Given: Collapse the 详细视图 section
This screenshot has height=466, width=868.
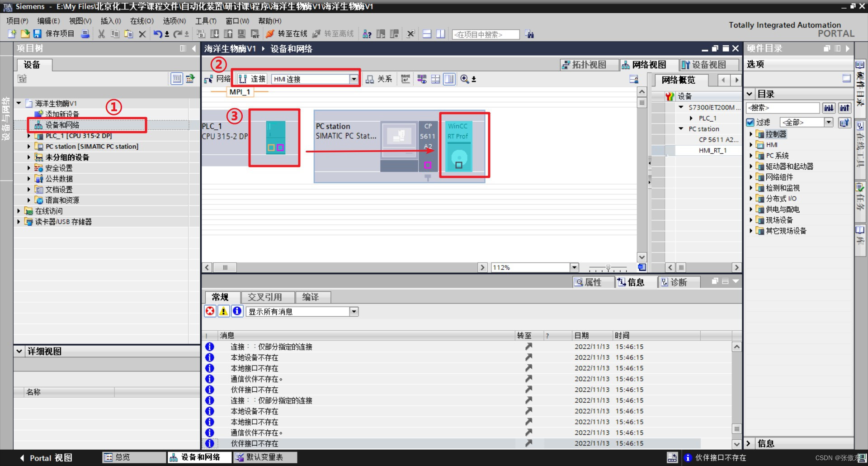Looking at the screenshot, I should click(19, 351).
